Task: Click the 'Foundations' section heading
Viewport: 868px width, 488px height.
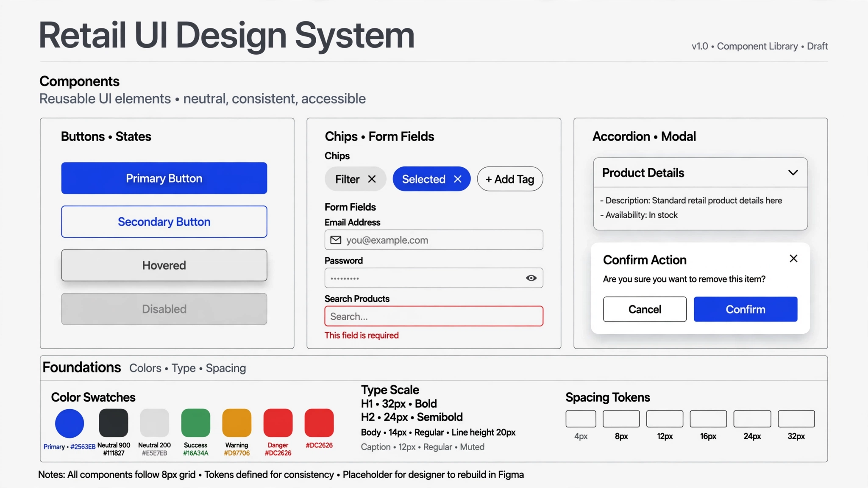Action: 82,367
